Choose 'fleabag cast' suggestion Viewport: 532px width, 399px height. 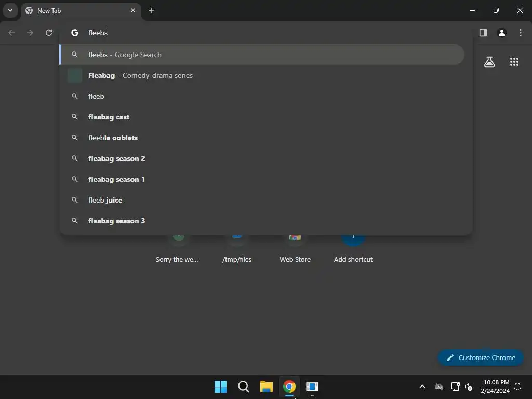(262, 117)
